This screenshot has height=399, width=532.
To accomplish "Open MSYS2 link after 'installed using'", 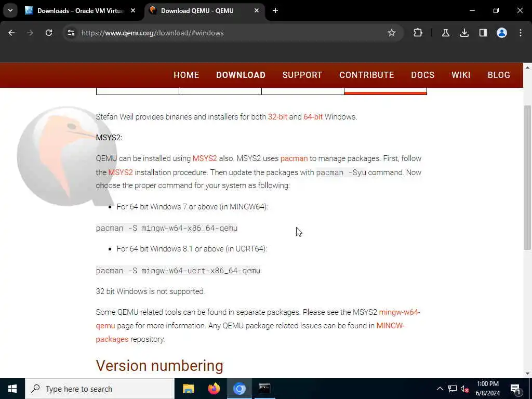I will click(205, 158).
